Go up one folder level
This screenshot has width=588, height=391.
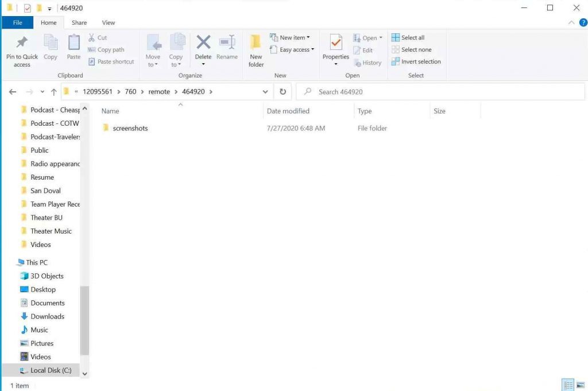pyautogui.click(x=53, y=92)
